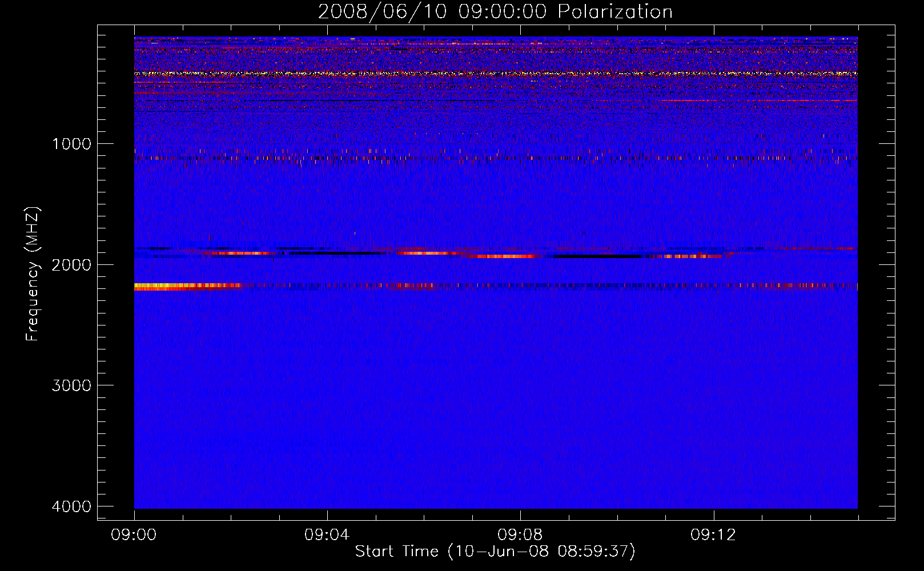924x571 pixels.
Task: Click the 09:00 time tick label
Action: 134,535
